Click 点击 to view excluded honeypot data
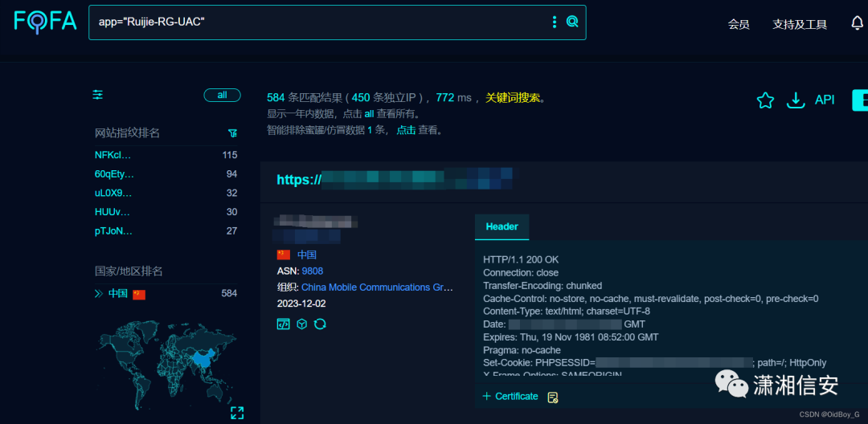 click(x=406, y=130)
